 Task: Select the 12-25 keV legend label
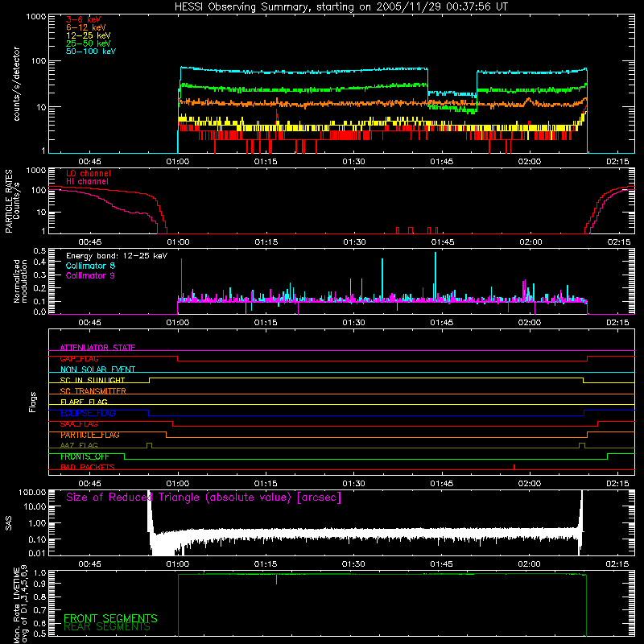point(89,35)
